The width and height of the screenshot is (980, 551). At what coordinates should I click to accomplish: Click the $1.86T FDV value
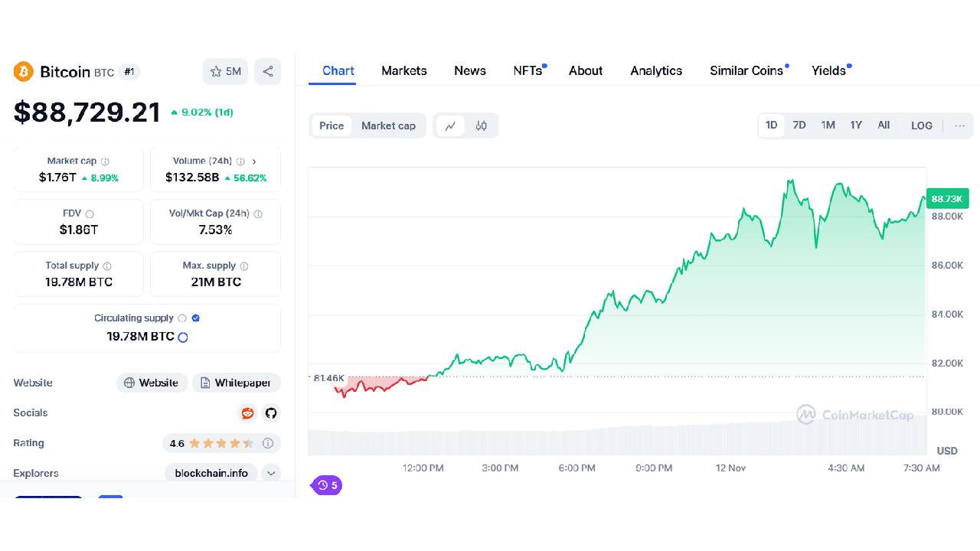[x=79, y=230]
